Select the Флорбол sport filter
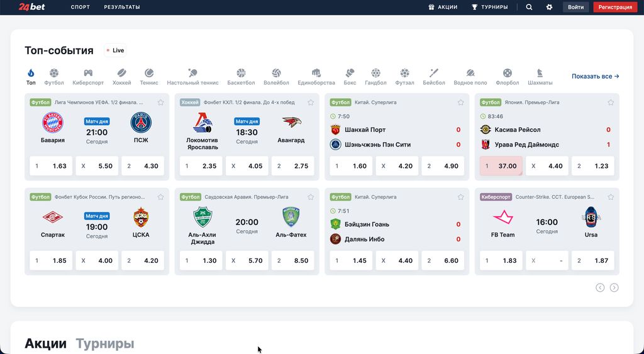Viewport: 644px width, 354px height. (x=508, y=77)
